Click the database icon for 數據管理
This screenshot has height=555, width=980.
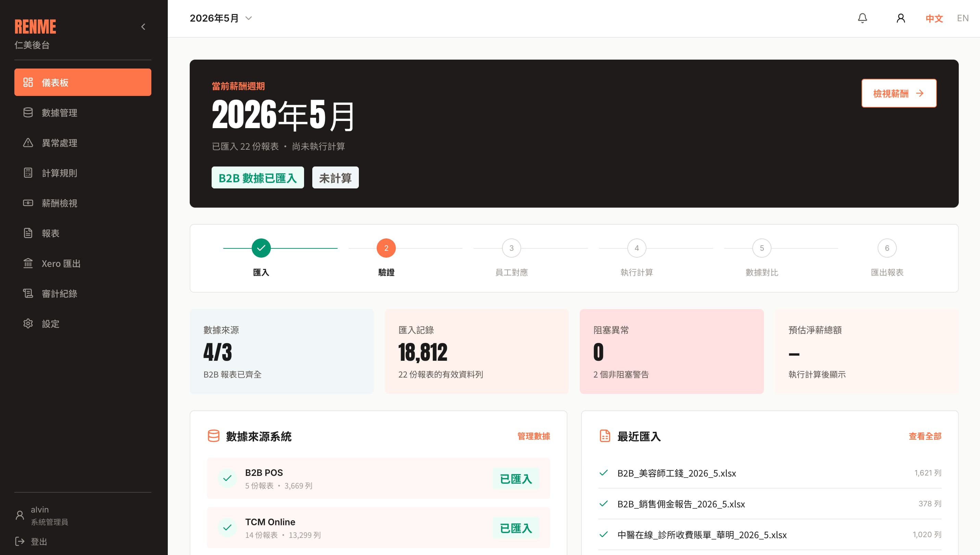pyautogui.click(x=28, y=112)
